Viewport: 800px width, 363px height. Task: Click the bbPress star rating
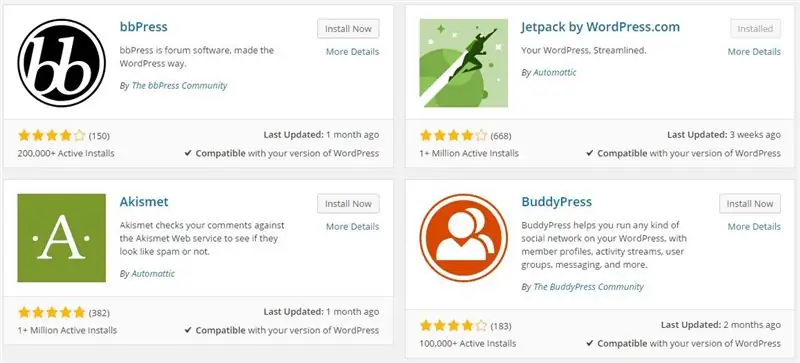tap(52, 136)
